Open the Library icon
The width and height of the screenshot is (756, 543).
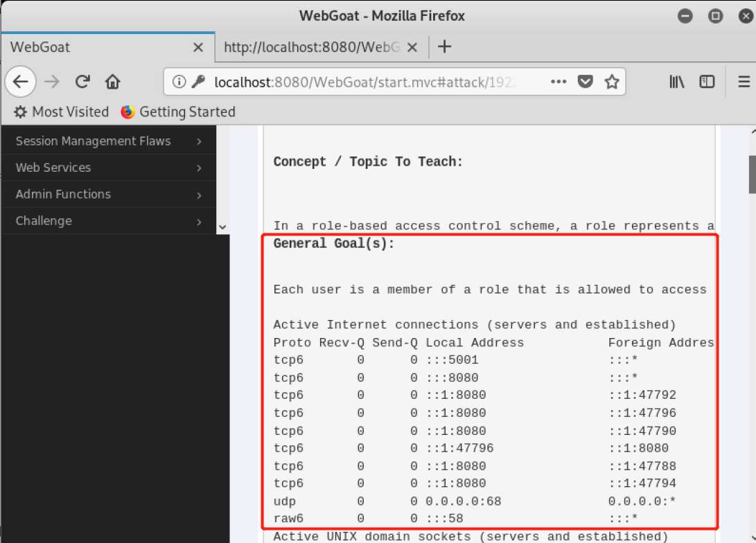[x=677, y=82]
